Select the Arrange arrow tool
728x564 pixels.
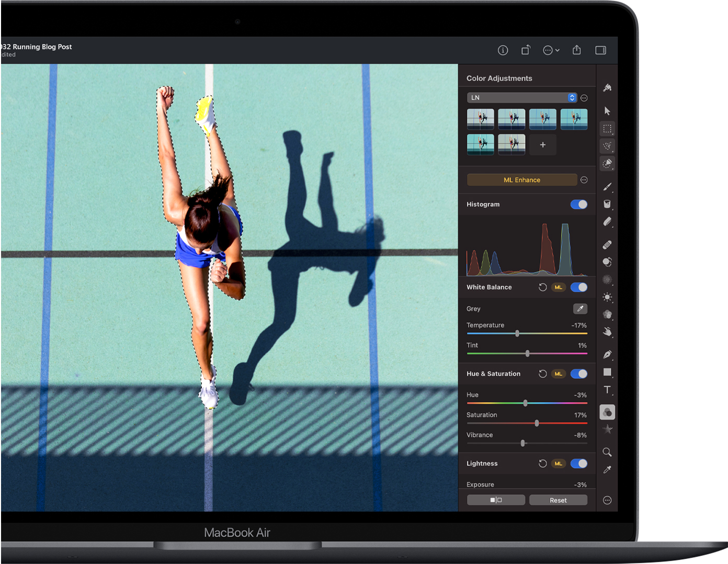coord(607,111)
